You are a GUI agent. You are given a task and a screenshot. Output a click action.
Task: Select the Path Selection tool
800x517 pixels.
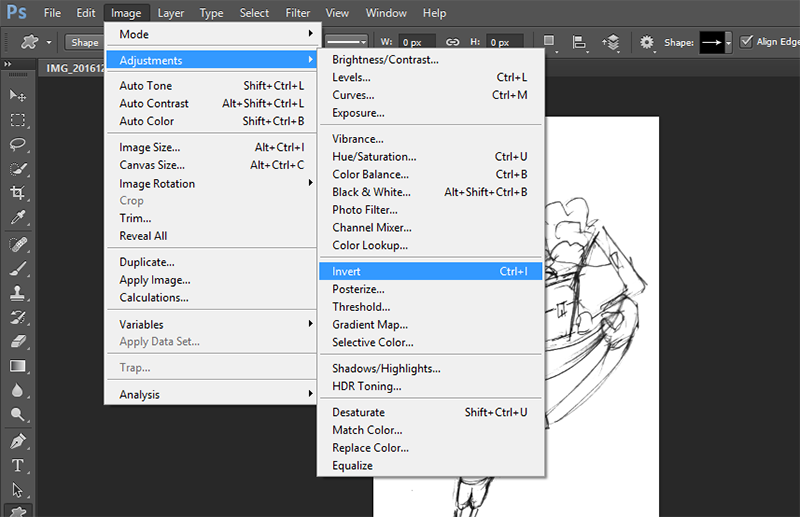[18, 490]
